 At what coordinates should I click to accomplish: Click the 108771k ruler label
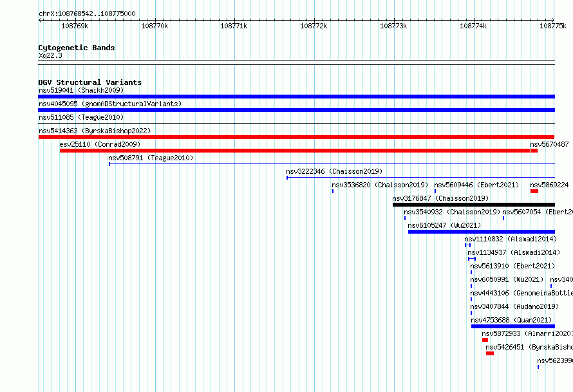coord(234,26)
